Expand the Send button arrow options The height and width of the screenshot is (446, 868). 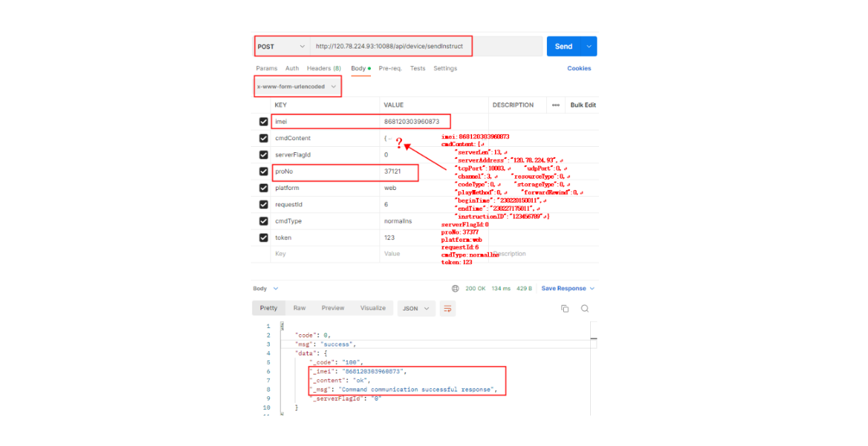(x=589, y=46)
